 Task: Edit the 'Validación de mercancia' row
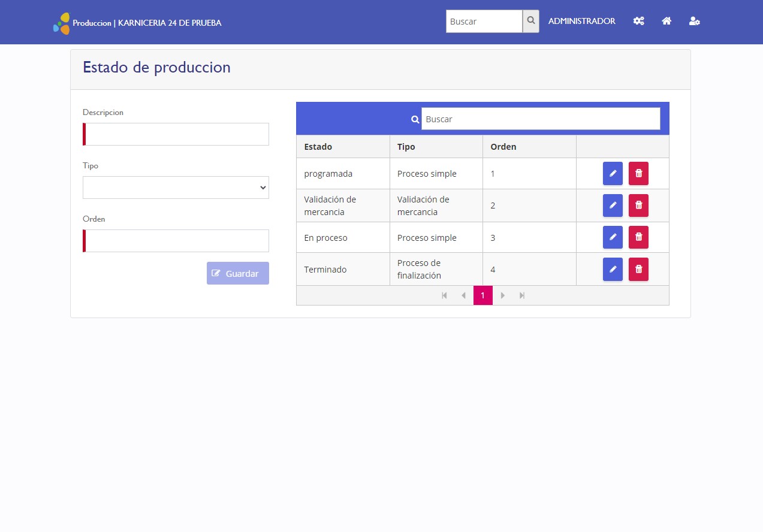point(613,205)
